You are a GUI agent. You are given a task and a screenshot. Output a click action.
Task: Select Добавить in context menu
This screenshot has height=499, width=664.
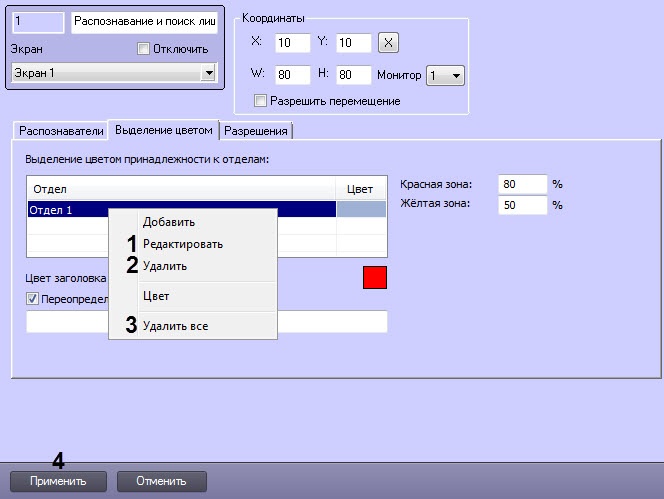tap(169, 222)
